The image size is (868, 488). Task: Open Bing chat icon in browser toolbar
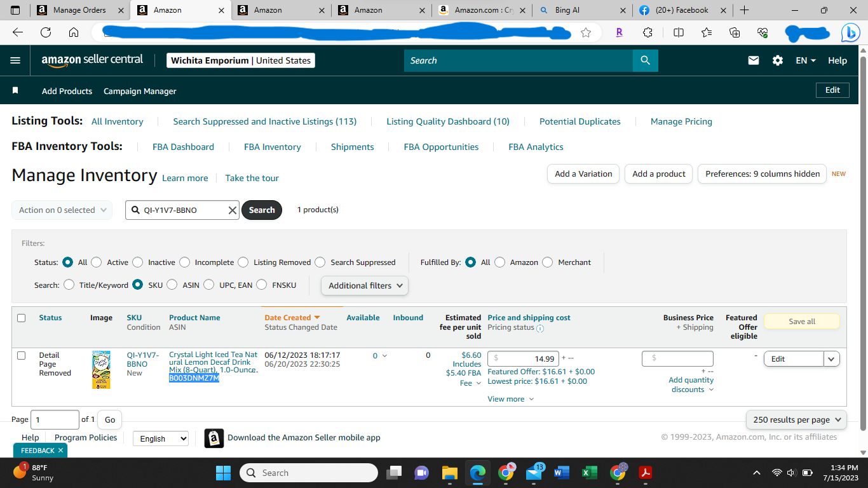850,32
